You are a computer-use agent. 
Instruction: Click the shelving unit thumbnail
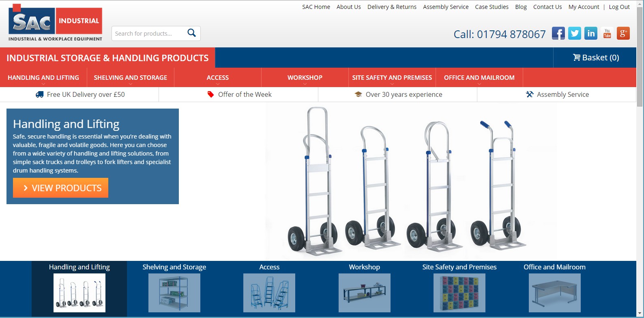174,293
